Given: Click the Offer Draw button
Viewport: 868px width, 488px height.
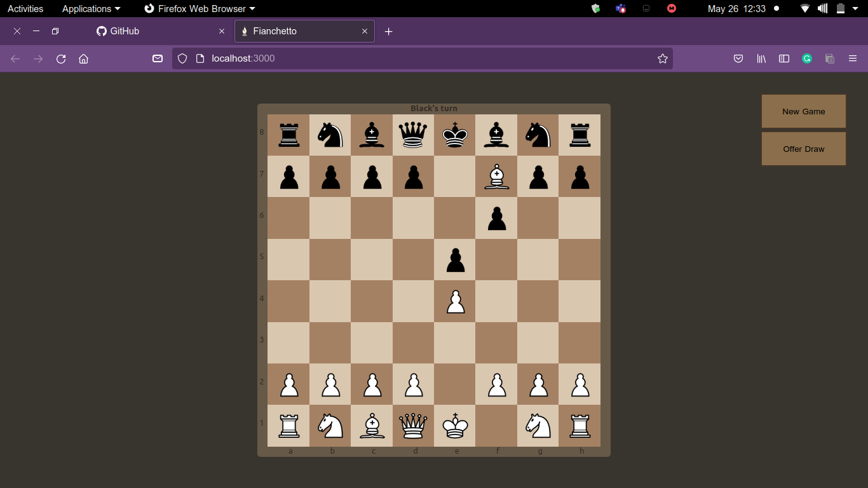Looking at the screenshot, I should (804, 149).
